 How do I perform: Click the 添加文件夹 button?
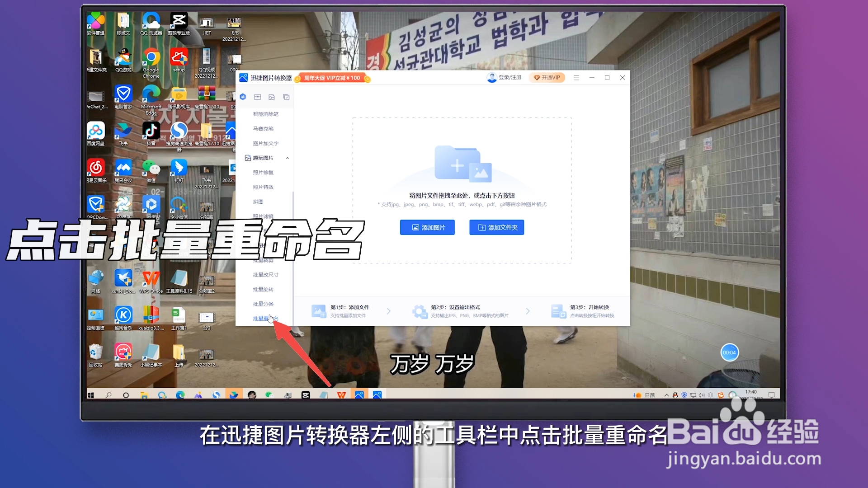click(x=497, y=227)
